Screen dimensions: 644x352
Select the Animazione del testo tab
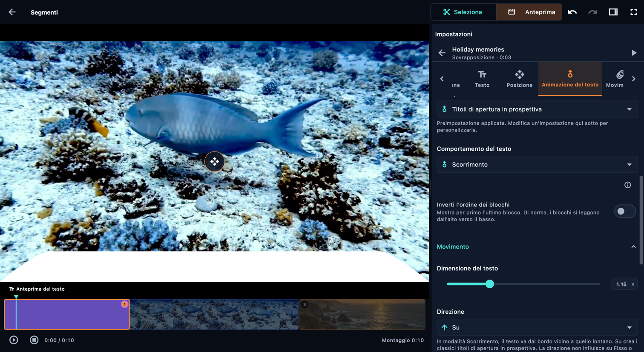pos(570,79)
